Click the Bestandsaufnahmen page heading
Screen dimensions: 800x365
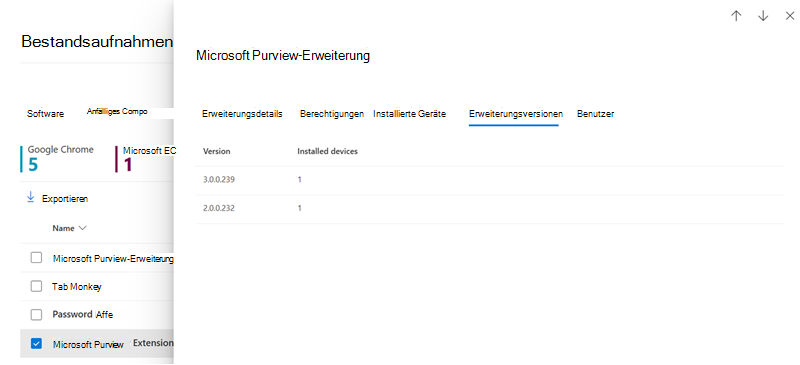point(97,42)
